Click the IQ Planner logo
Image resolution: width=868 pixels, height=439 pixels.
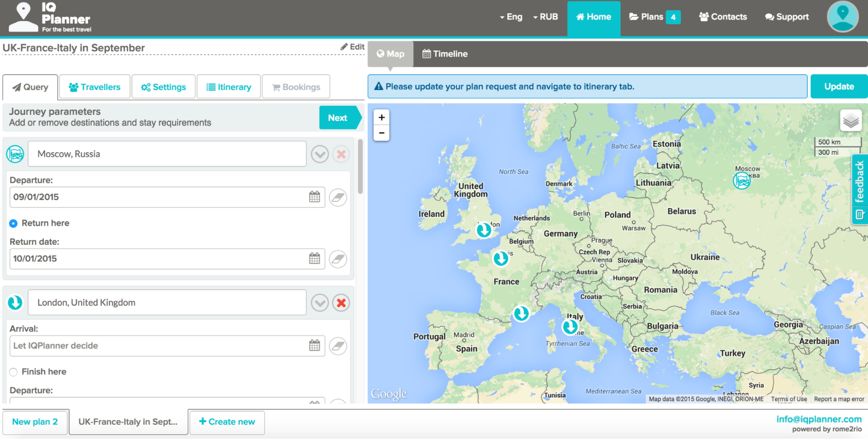coord(51,17)
